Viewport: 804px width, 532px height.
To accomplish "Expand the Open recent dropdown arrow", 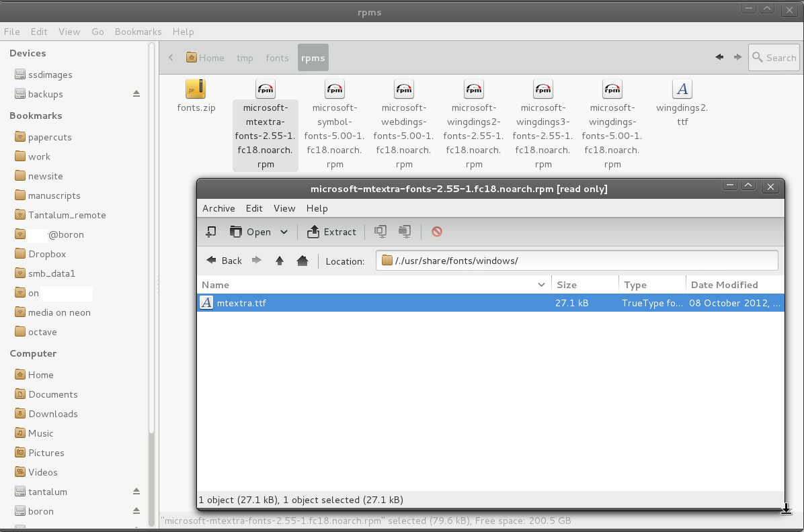I will pyautogui.click(x=284, y=232).
